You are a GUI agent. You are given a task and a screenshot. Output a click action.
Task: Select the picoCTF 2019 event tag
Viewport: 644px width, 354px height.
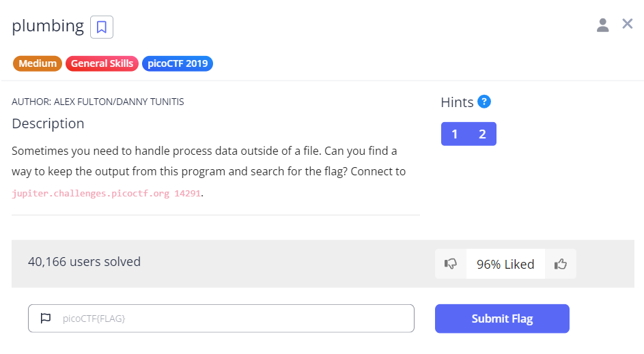[178, 63]
